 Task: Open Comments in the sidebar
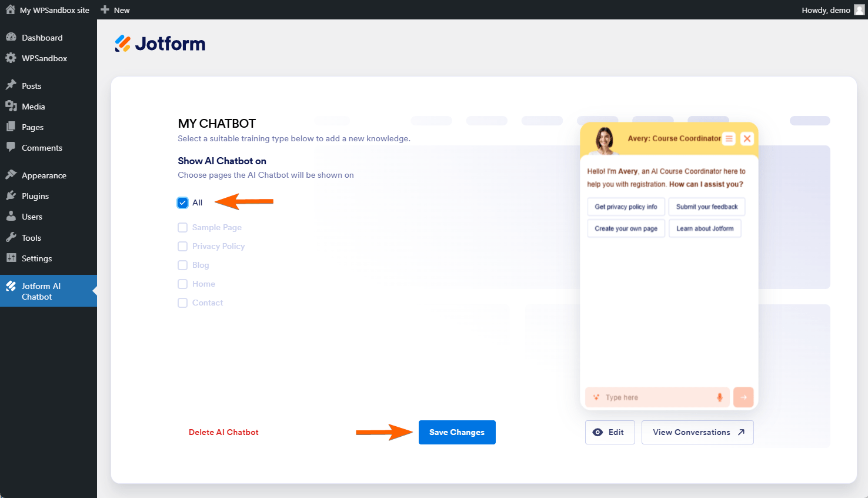(48, 148)
